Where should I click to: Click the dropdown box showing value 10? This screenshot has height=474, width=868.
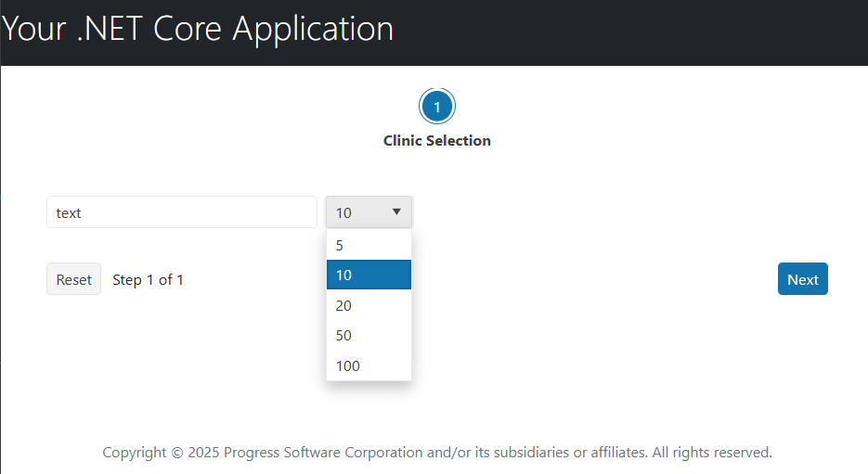tap(358, 212)
